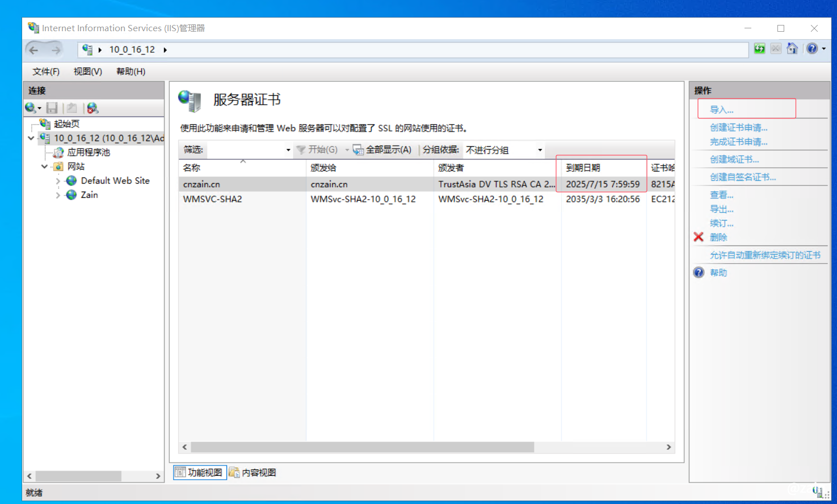Click the up-folder icon in the Connections toolbar
The height and width of the screenshot is (504, 837).
[71, 108]
